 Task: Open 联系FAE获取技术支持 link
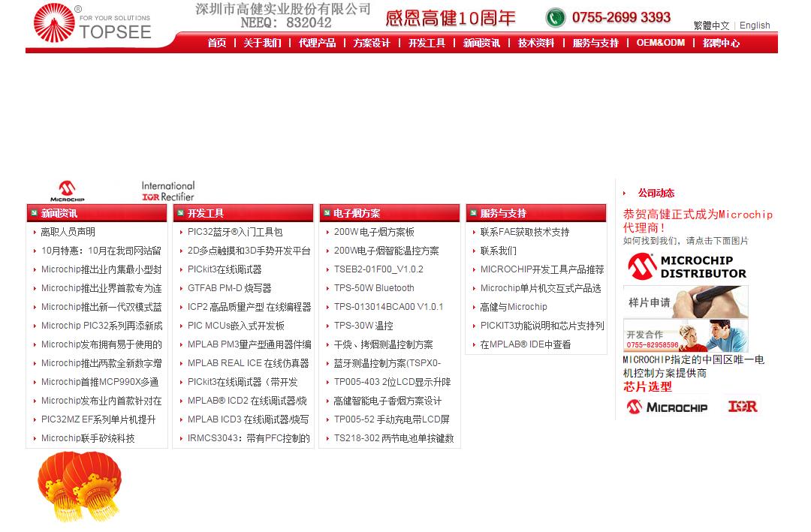[525, 232]
